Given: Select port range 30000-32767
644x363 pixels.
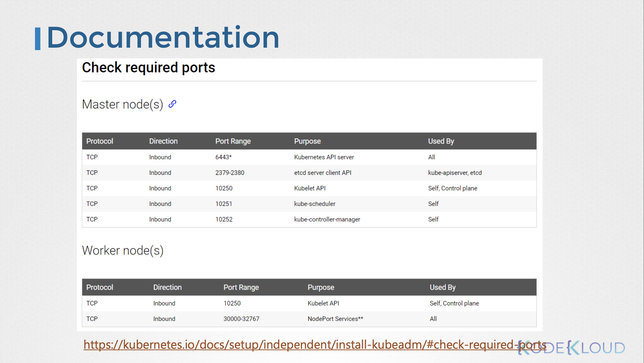Looking at the screenshot, I should (x=241, y=319).
